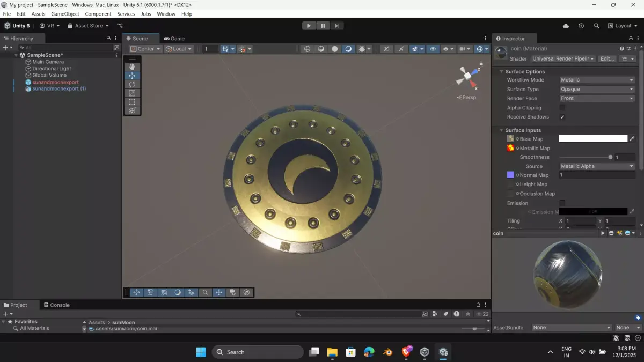Toggle Persp projection label
The image size is (644, 362).
click(x=466, y=98)
